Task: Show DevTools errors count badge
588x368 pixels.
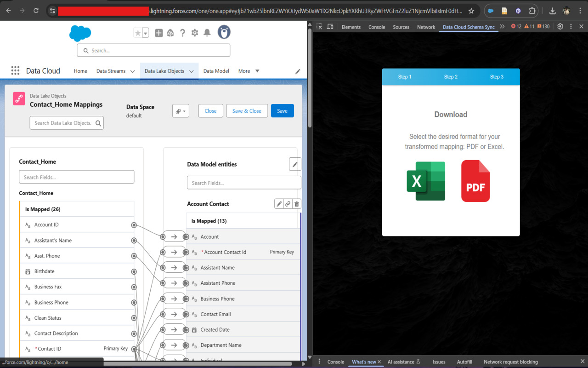Action: point(516,27)
